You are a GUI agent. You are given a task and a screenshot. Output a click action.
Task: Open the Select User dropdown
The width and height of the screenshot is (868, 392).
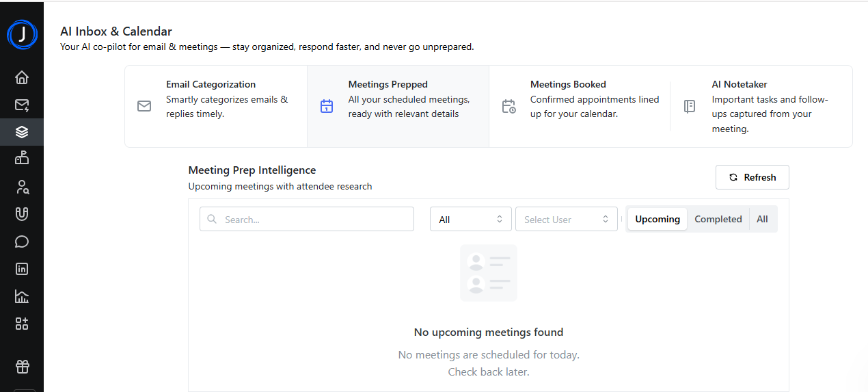[567, 219]
